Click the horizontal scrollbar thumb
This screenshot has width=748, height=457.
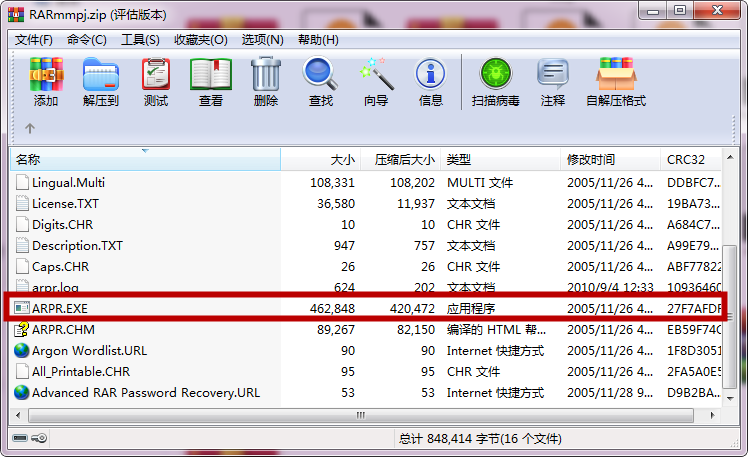[x=361, y=415]
